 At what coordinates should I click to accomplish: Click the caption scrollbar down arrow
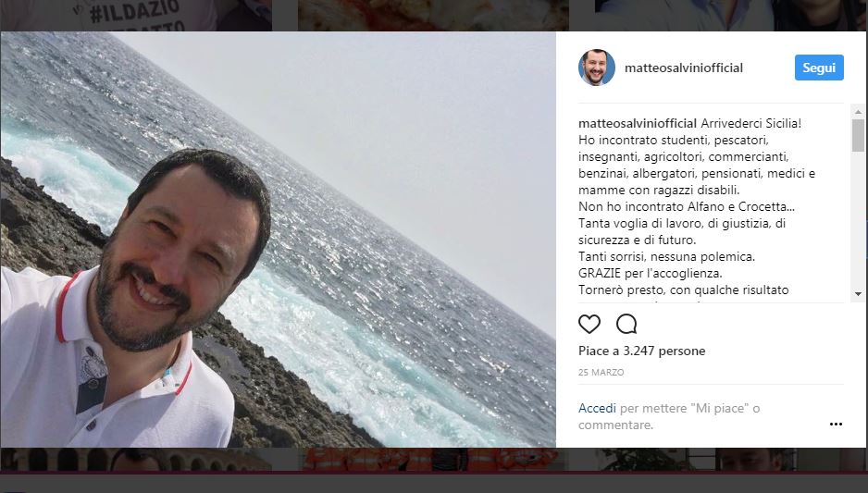click(x=858, y=294)
